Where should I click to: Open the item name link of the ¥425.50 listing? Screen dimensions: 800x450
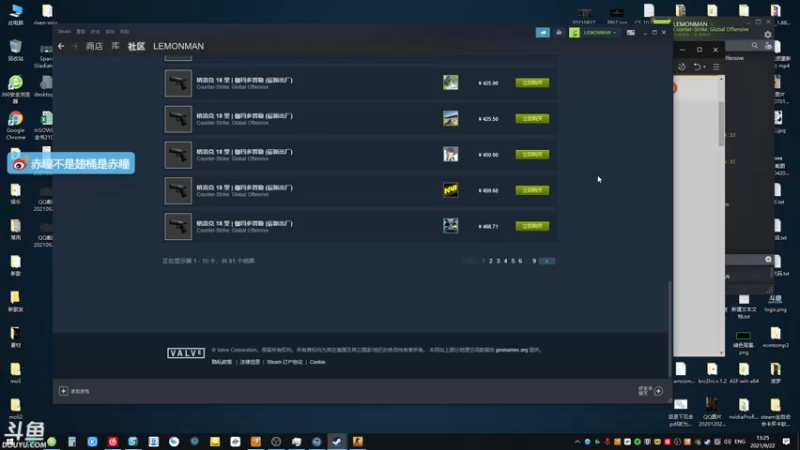coord(244,116)
